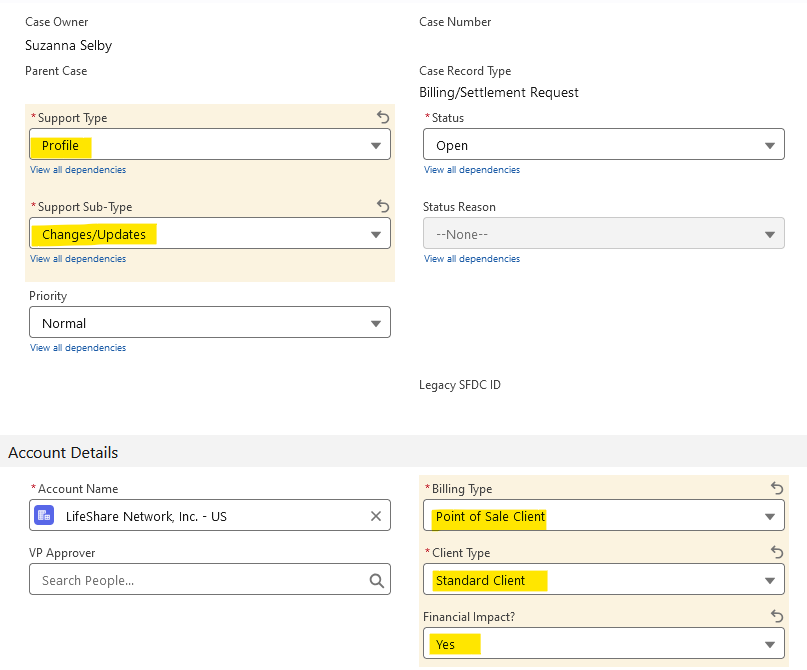Open the Financial Impact dropdown
This screenshot has width=807, height=670.
[x=604, y=644]
